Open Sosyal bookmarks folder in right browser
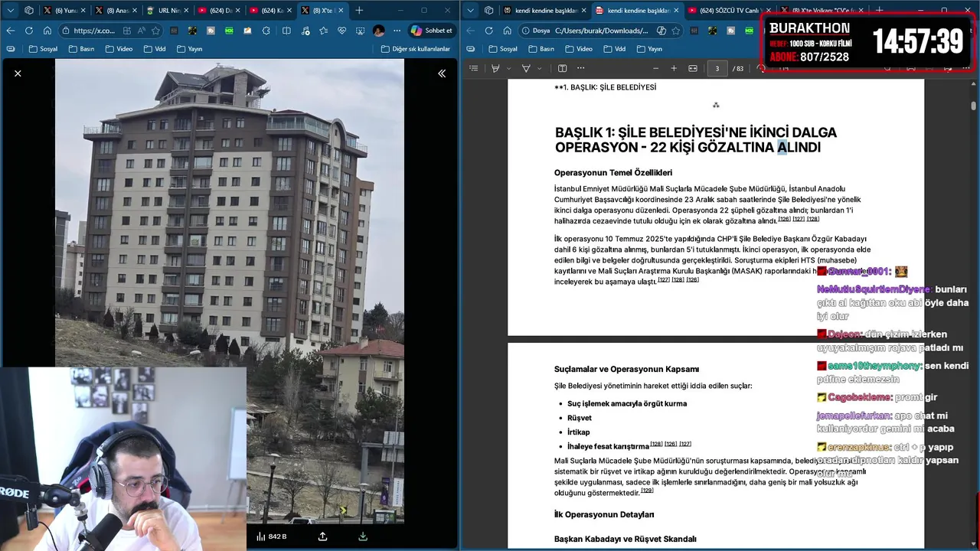Viewport: 980px width, 551px height. [502, 49]
